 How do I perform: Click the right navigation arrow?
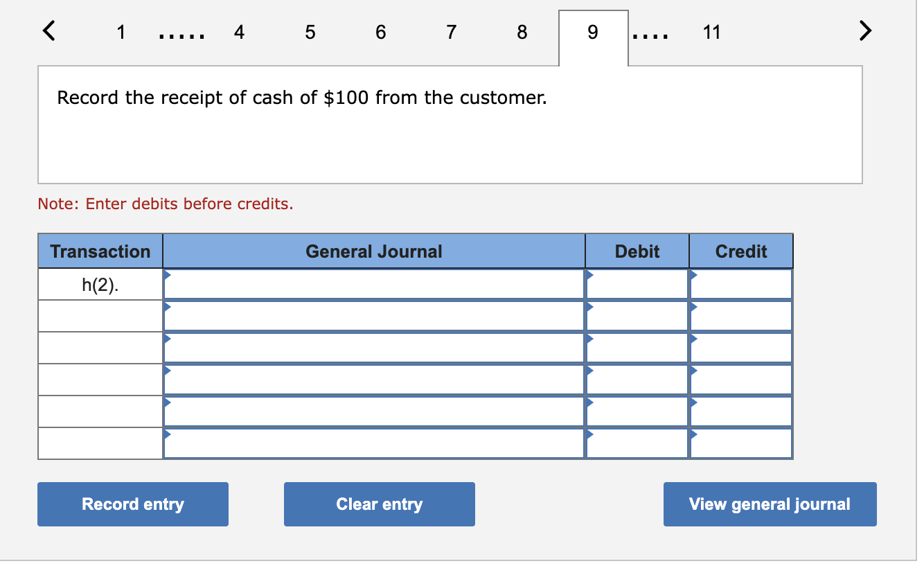[x=864, y=31]
